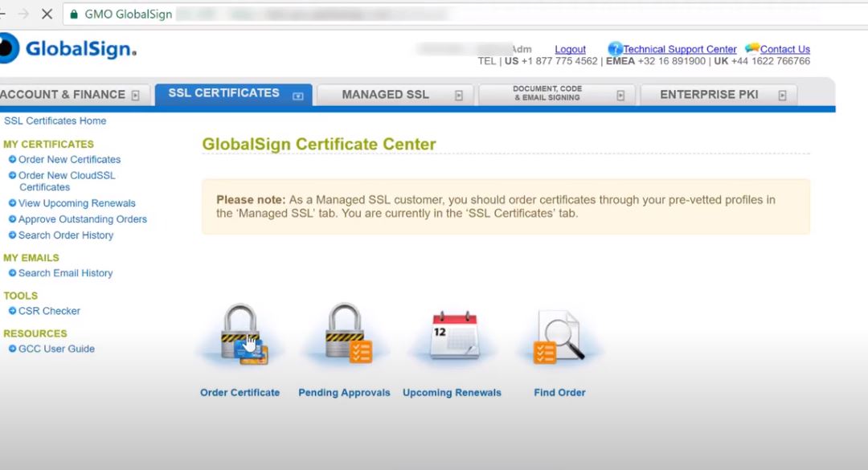
Task: Click the Please note Managed SSL notice
Action: [x=506, y=206]
